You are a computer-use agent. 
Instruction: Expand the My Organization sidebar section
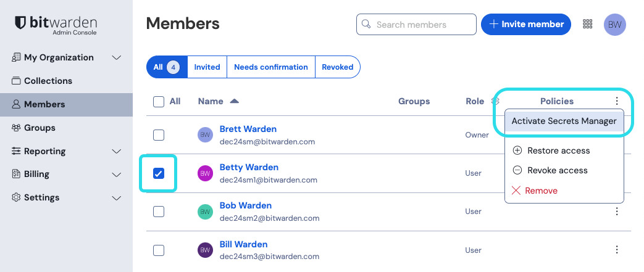coord(116,57)
